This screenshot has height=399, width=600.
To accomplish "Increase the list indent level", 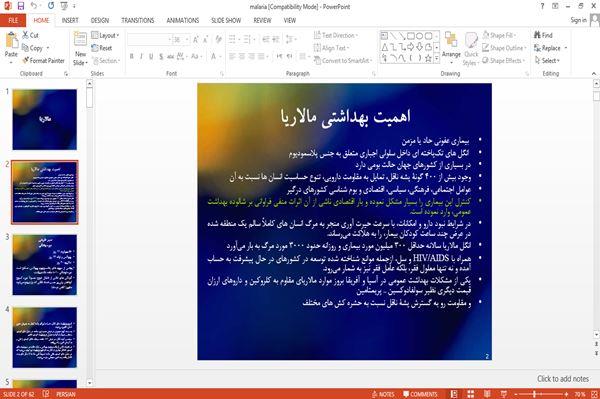I will [x=276, y=39].
